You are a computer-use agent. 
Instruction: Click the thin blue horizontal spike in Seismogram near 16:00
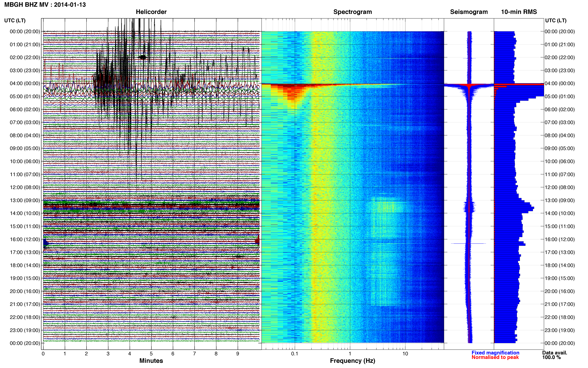point(468,243)
